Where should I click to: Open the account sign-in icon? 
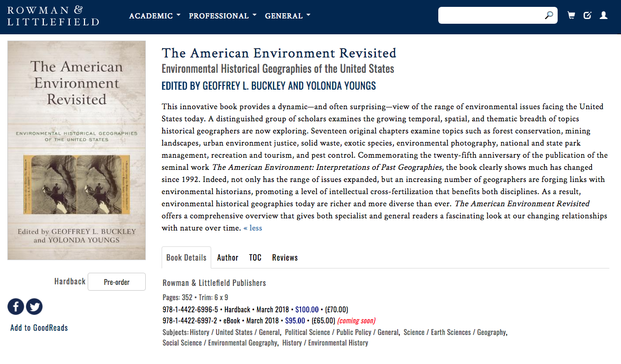603,15
